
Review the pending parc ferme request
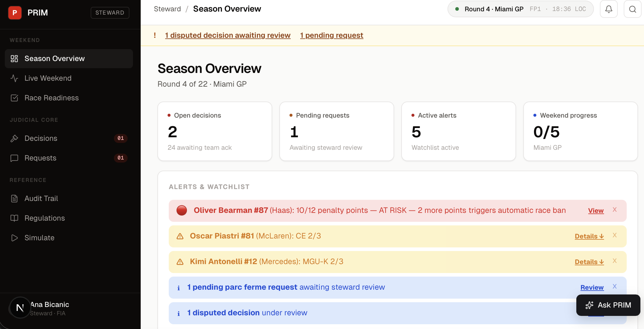click(x=592, y=287)
